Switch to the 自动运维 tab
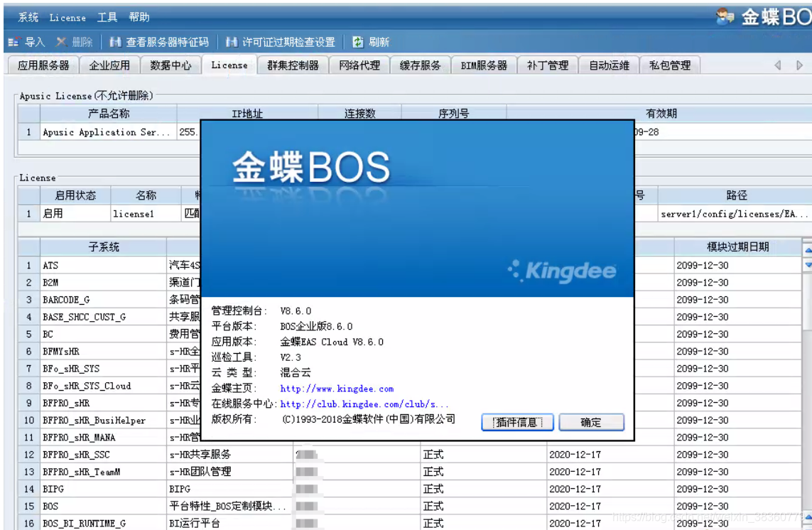This screenshot has width=812, height=530. (x=609, y=65)
